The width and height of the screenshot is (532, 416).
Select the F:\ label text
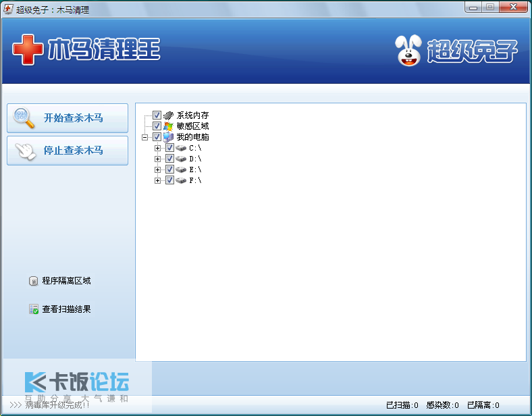[x=195, y=180]
